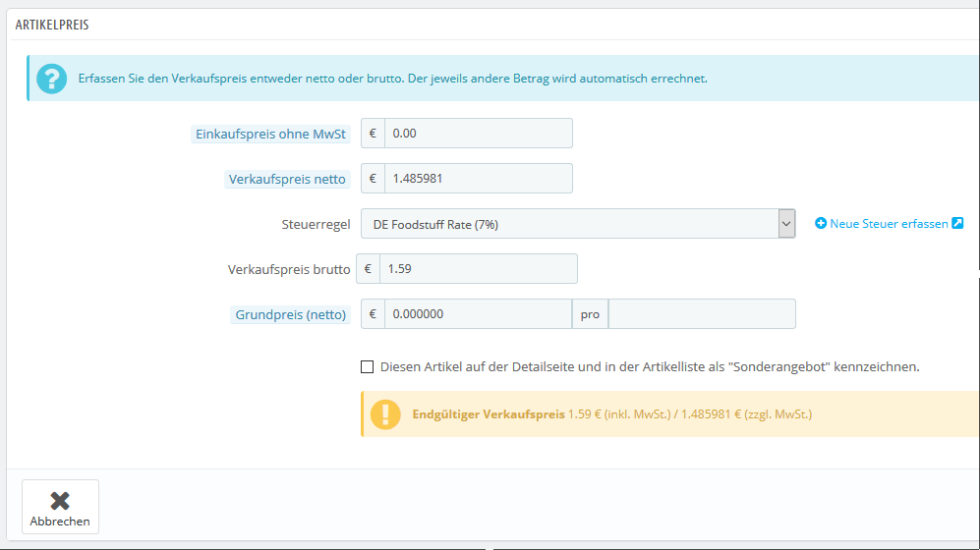Click the Einkaufspreis ohne MwSt label

pyautogui.click(x=270, y=135)
